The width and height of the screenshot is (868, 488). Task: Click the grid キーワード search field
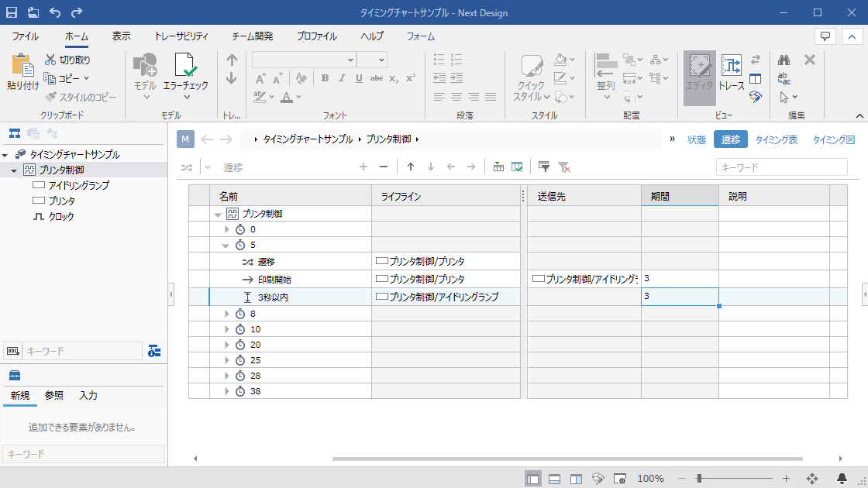pos(782,167)
